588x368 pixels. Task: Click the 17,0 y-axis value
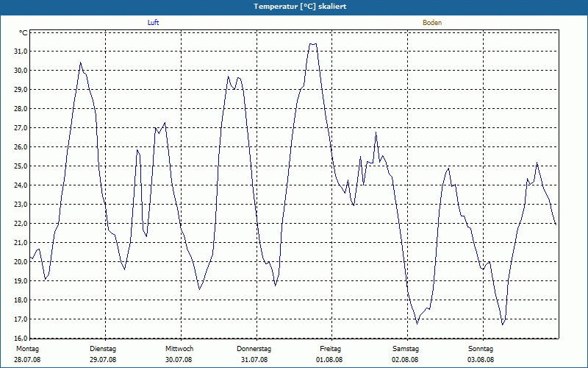click(x=21, y=319)
